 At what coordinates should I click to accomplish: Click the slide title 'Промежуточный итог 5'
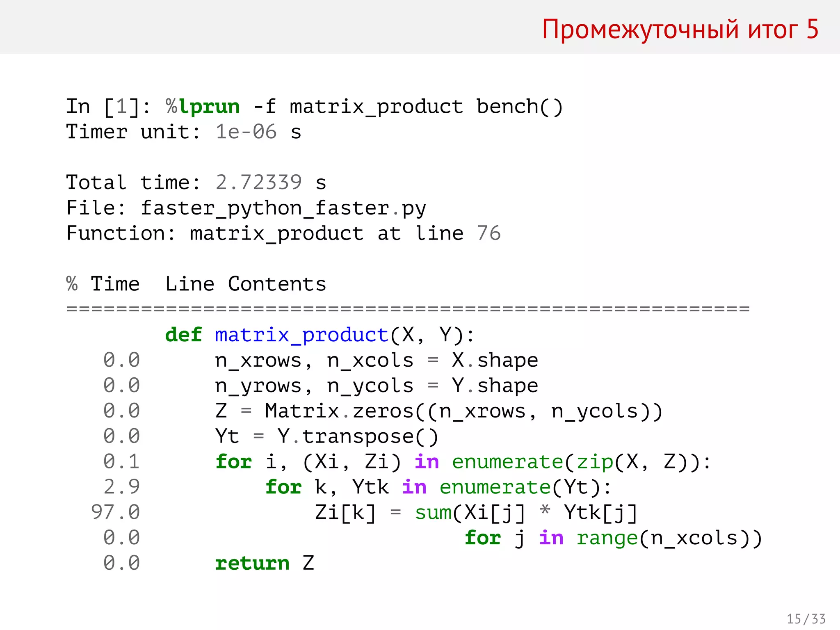(x=680, y=30)
